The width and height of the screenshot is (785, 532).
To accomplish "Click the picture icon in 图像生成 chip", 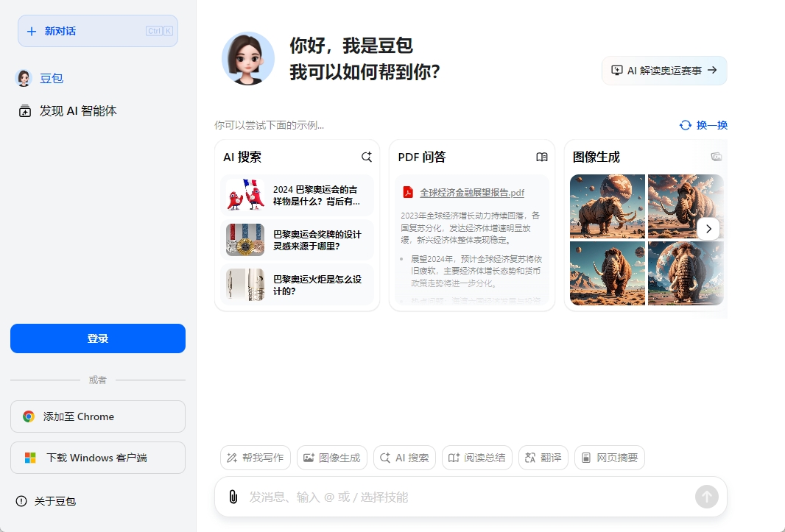I will pyautogui.click(x=309, y=458).
